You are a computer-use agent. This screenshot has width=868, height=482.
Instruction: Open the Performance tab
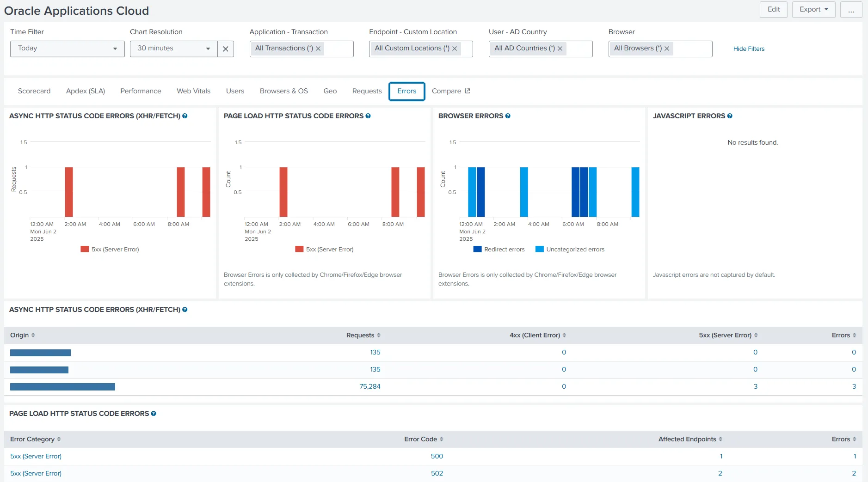click(x=141, y=91)
